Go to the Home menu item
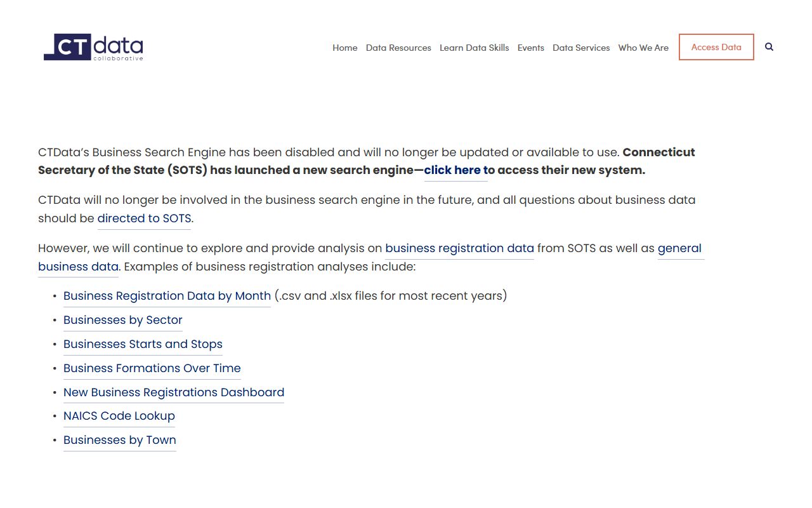Viewport: 812px width, 508px height. pos(345,48)
